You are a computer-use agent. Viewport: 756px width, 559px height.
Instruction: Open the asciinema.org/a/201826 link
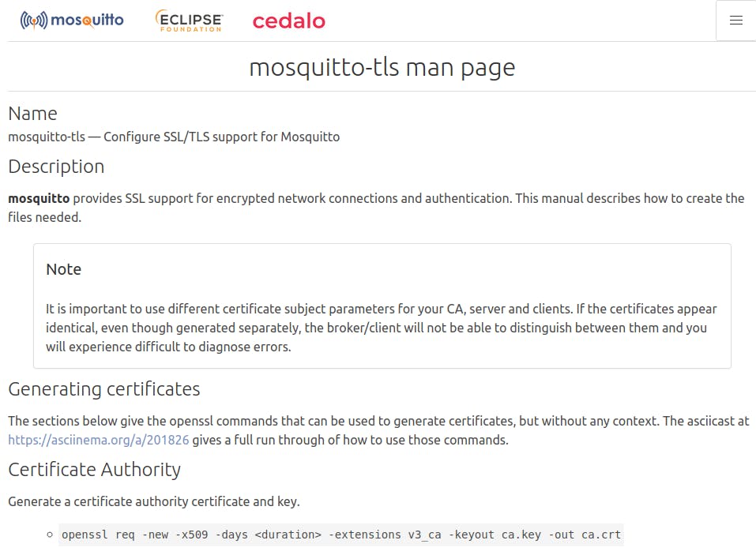99,440
